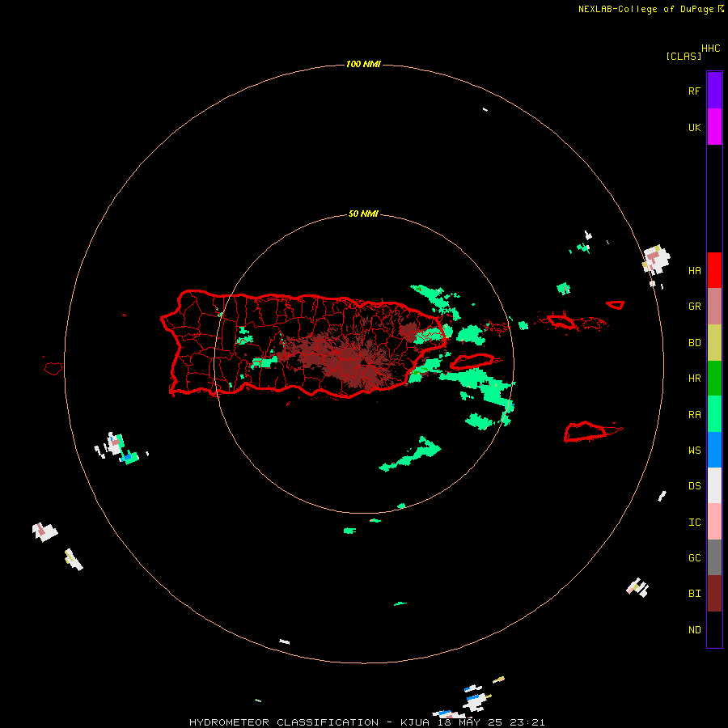Click the "RA" legend label
Viewport: 728px width, 728px height.
694,415
